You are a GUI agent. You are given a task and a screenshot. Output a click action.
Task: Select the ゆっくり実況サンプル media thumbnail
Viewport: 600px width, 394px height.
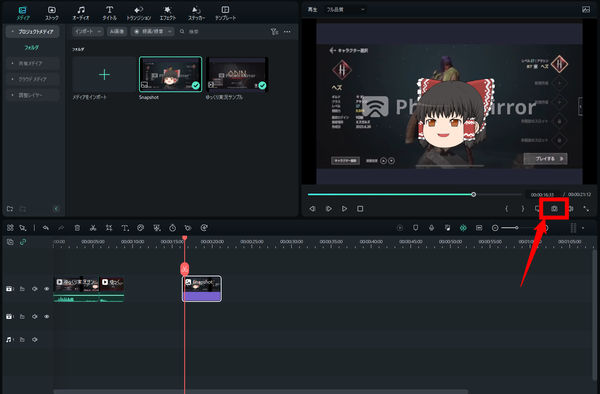(237, 75)
